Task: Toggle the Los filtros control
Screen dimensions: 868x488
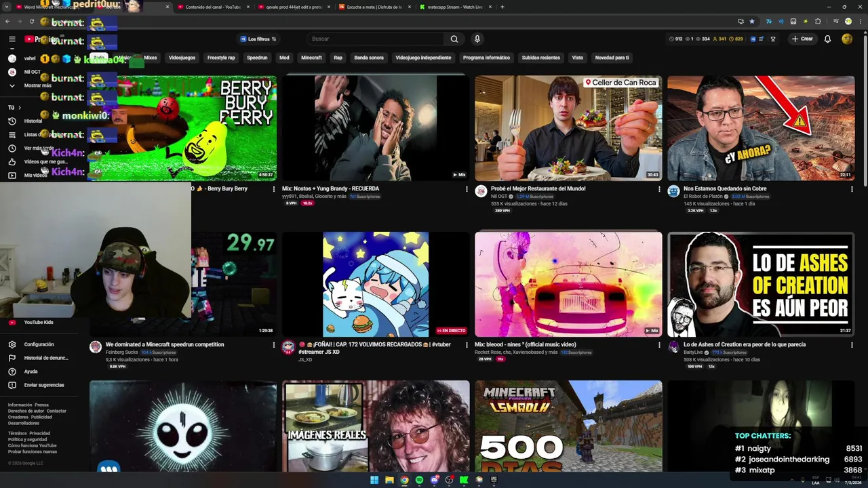Action: (x=258, y=39)
